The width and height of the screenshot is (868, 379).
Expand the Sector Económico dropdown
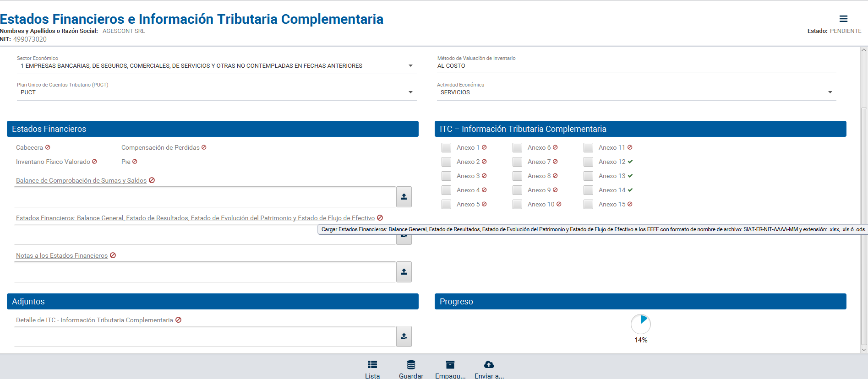410,66
